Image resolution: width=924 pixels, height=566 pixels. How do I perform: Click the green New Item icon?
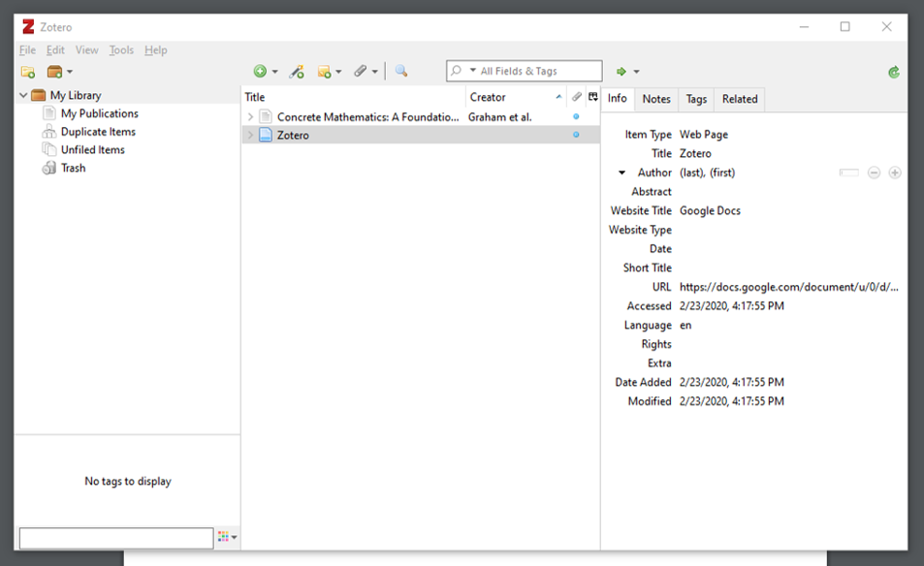coord(260,72)
